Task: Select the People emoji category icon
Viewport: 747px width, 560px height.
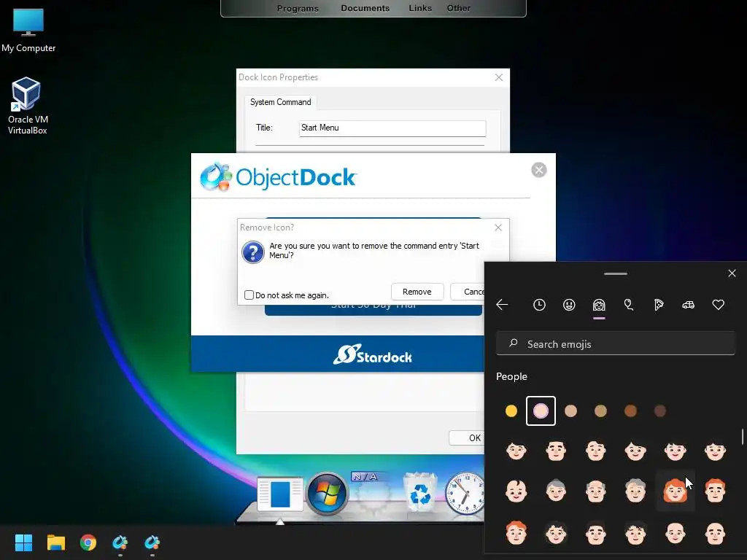Action: [x=599, y=305]
